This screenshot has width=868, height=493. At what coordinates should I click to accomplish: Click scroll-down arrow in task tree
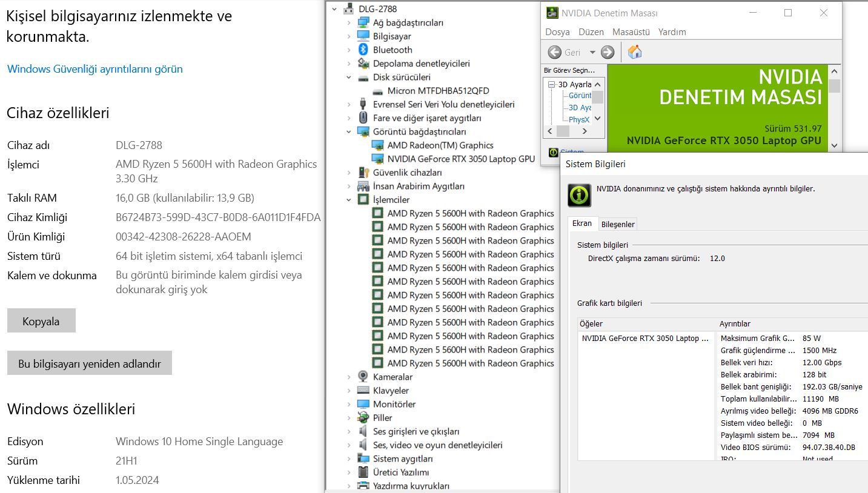[x=597, y=119]
